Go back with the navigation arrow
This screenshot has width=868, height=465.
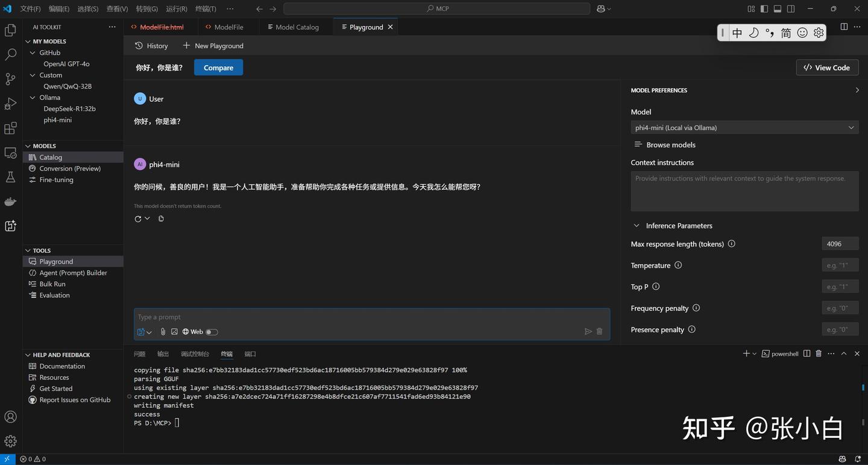(259, 9)
